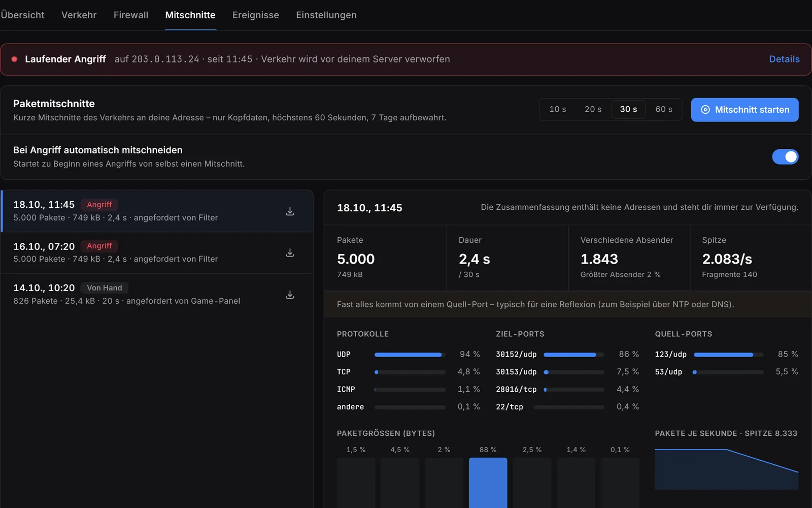812x508 pixels.
Task: Click the red Laufender Angriff status dot
Action: pos(15,59)
